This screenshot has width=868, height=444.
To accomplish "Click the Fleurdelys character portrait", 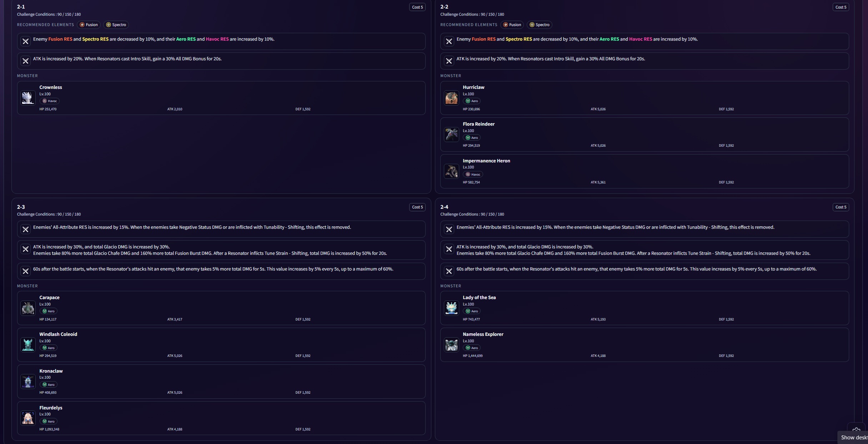I will 28,418.
